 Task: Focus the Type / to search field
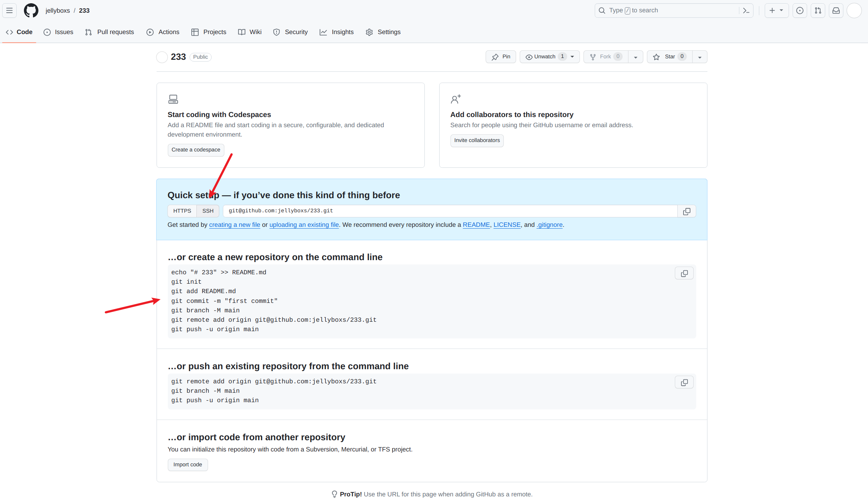(x=674, y=11)
